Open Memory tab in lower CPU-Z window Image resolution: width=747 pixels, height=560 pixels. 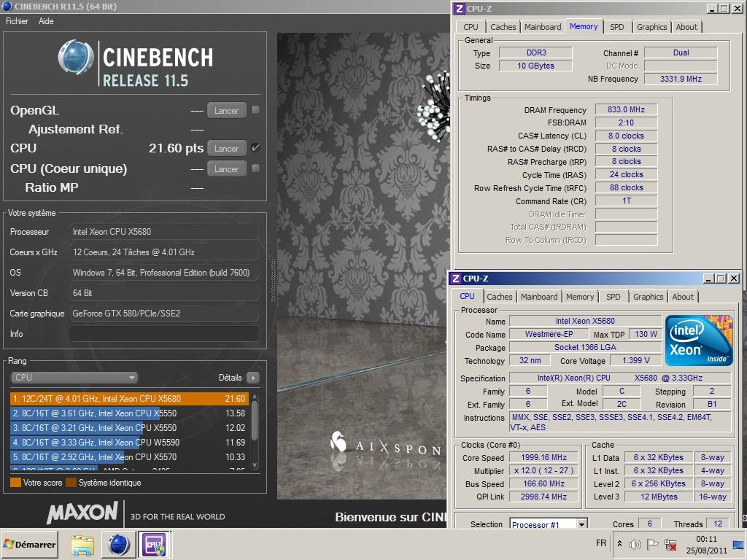(580, 297)
